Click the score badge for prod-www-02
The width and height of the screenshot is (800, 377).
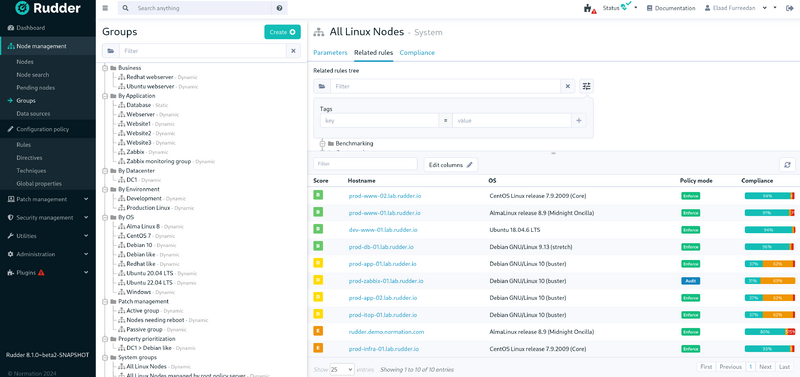point(318,195)
